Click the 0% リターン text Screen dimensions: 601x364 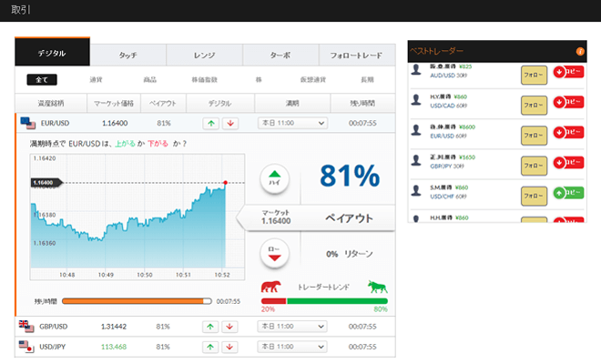coord(349,254)
